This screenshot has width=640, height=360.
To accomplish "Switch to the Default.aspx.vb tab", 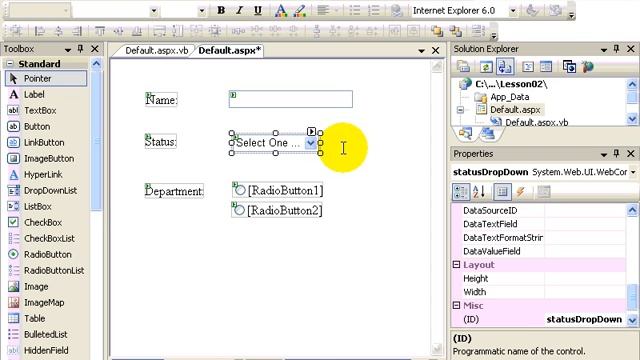I will coord(156,51).
